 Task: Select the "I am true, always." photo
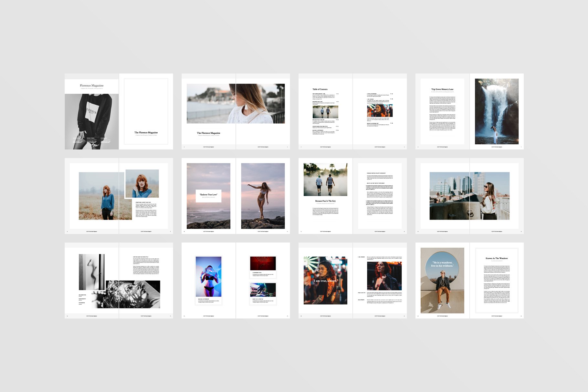point(325,280)
